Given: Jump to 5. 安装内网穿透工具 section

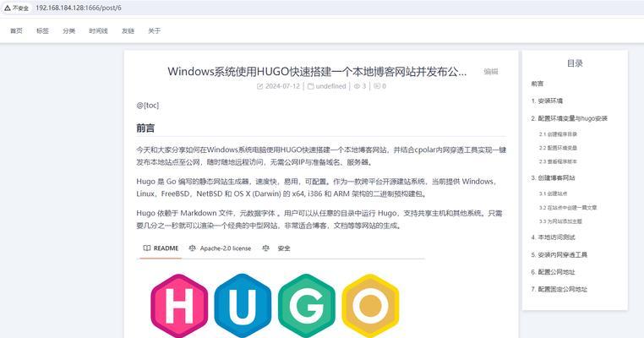Looking at the screenshot, I should click(559, 254).
